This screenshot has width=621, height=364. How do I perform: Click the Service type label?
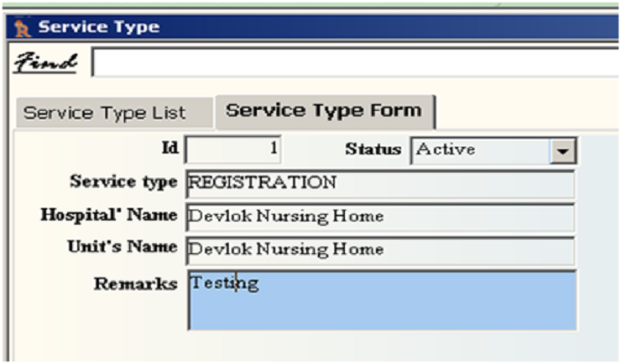point(123,182)
